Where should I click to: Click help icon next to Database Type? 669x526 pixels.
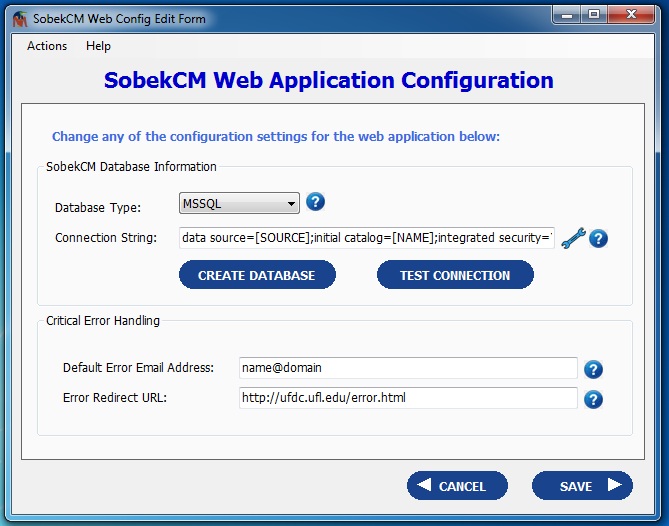pyautogui.click(x=315, y=202)
